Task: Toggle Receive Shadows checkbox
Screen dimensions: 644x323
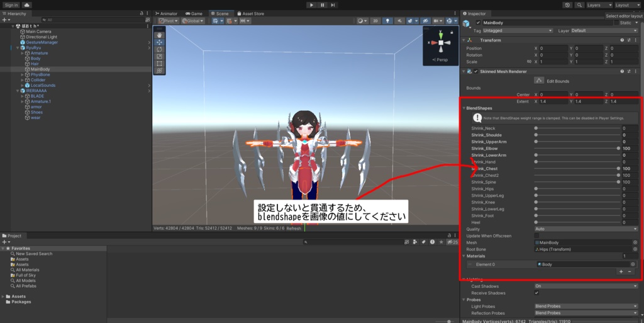Action: pyautogui.click(x=536, y=293)
